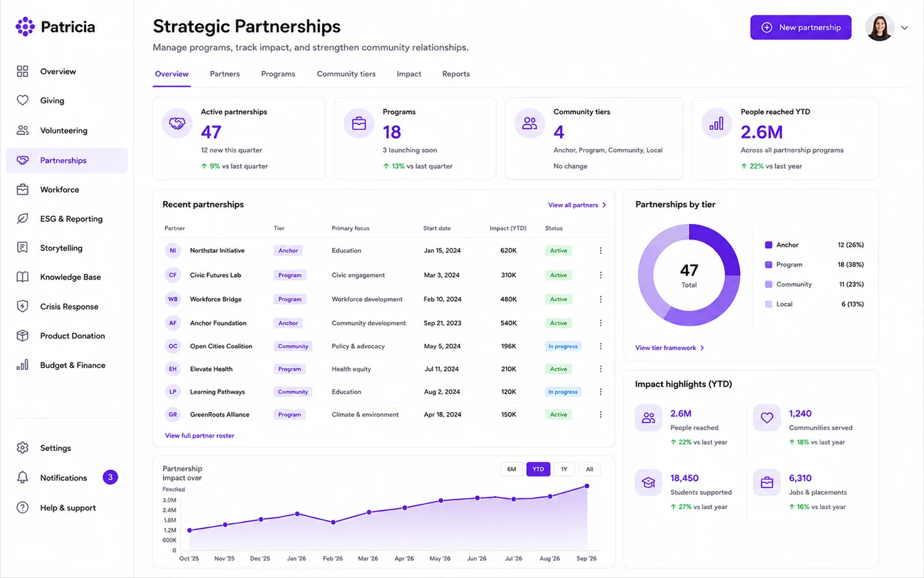Viewport: 924px width, 578px height.
Task: Click the New partnership button
Action: (800, 27)
